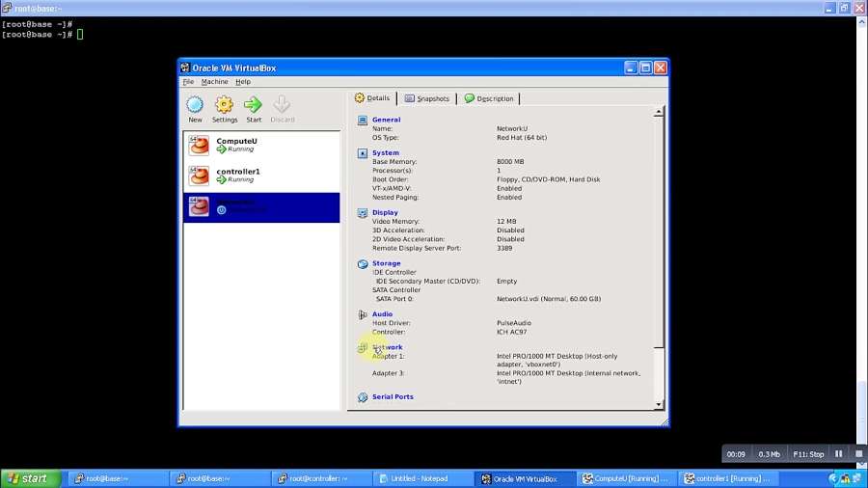
Task: Click the System chip icon
Action: coord(363,153)
